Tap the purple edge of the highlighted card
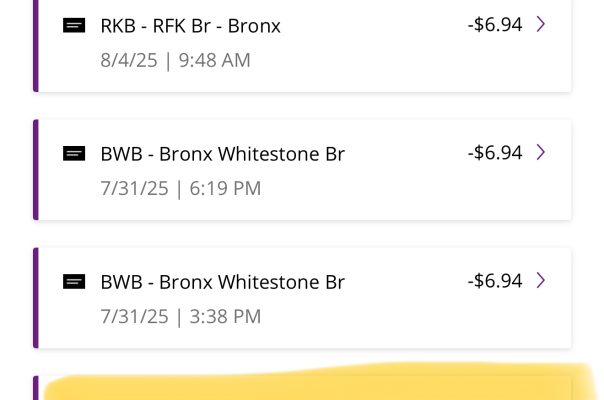Screen dimensions: 604x400 pyautogui.click(x=36, y=389)
